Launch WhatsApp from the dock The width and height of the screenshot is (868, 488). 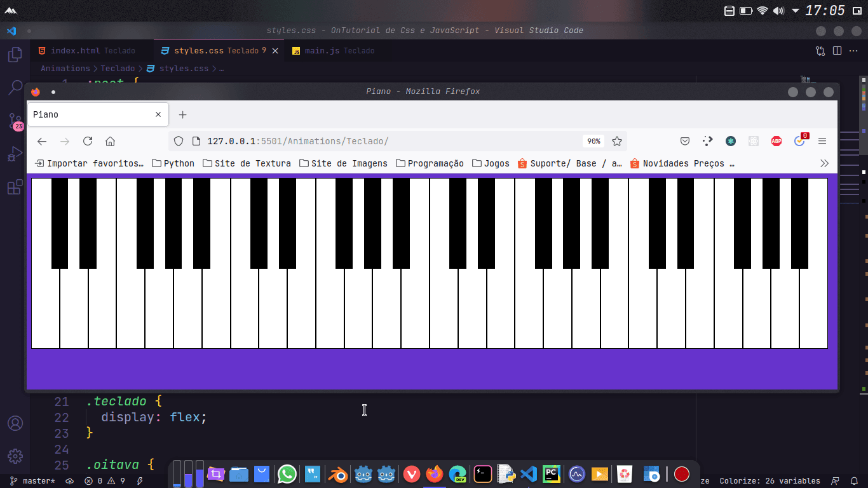tap(287, 474)
